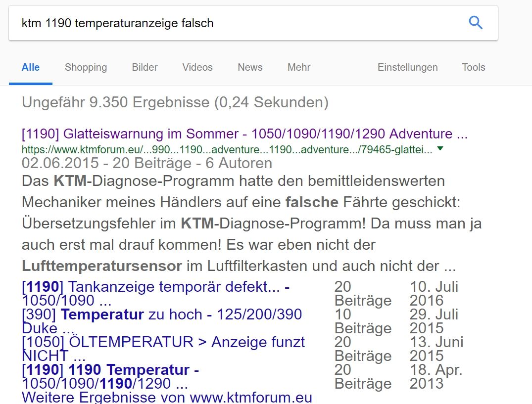Screen dimensions: 532x404
Task: Open the Einstellungen dropdown
Action: click(x=407, y=67)
